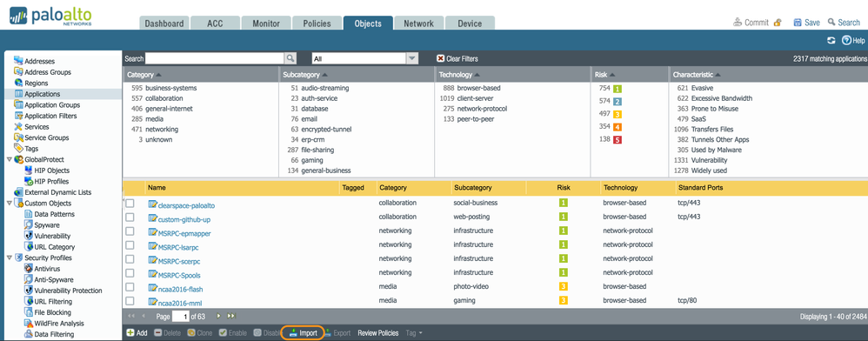Tick the MSRPC-epmapper row checkbox
The height and width of the screenshot is (341, 868).
130,231
